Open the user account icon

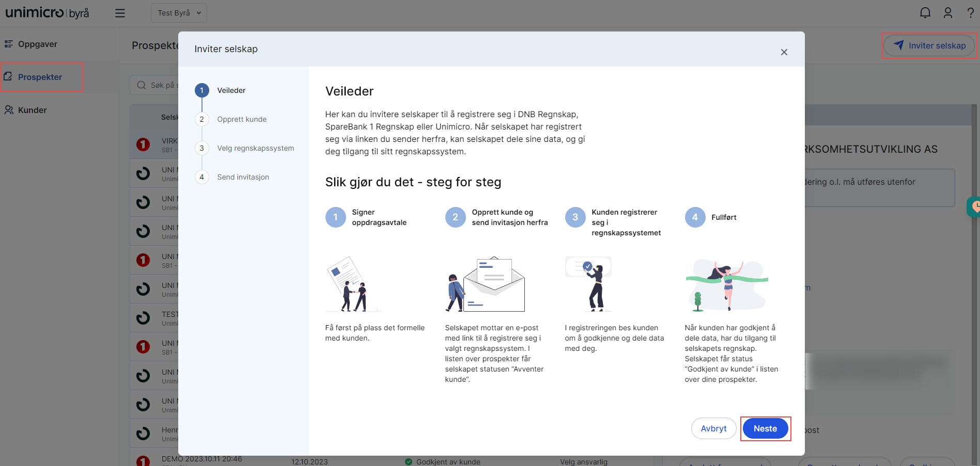[x=948, y=12]
